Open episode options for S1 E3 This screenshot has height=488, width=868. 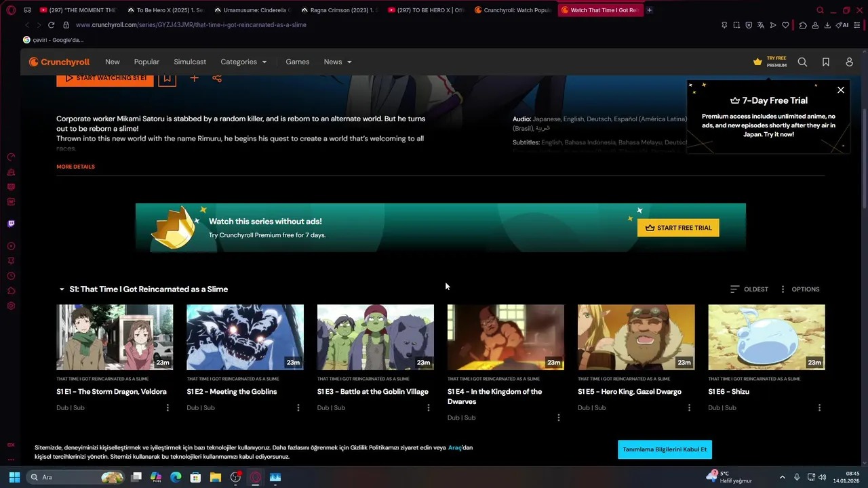pyautogui.click(x=428, y=407)
